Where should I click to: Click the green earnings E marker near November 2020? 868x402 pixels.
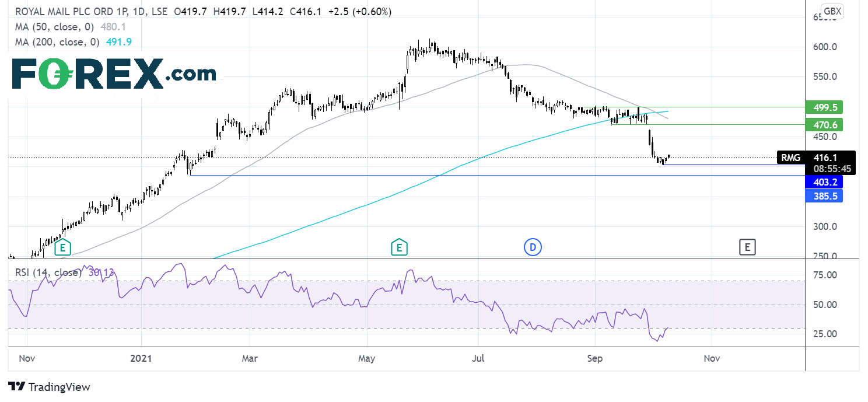[62, 247]
